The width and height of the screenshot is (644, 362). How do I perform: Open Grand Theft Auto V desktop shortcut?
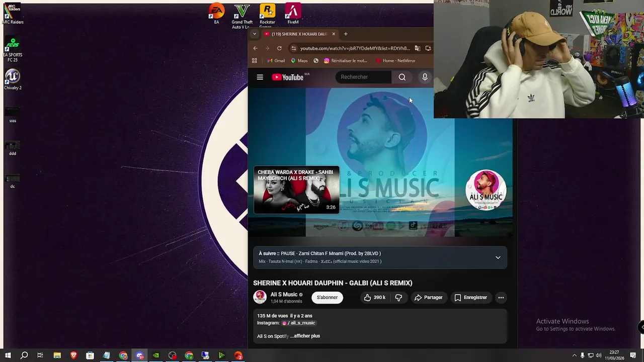tap(242, 17)
